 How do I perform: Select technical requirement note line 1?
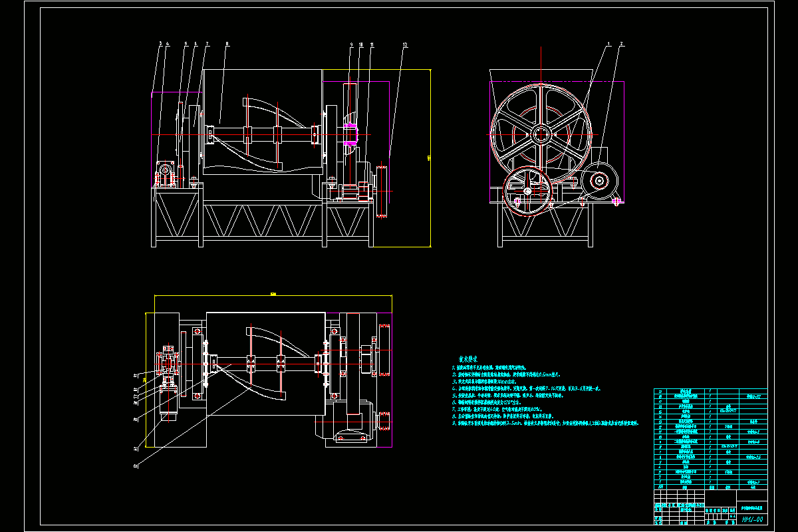point(489,366)
